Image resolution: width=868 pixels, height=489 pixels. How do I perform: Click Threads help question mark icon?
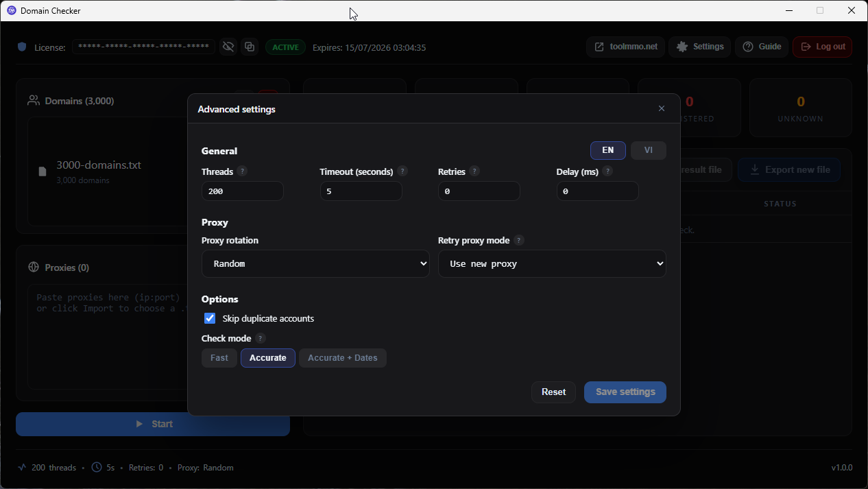tap(243, 171)
